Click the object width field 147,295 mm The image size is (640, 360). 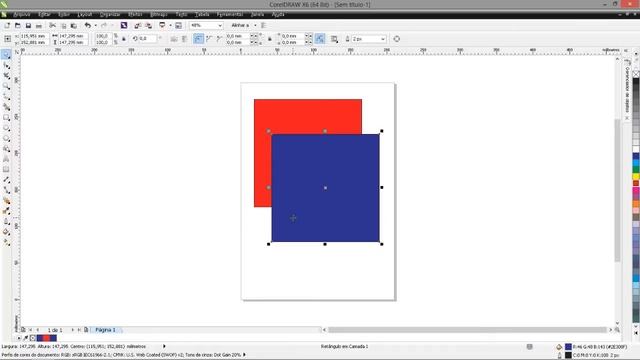tap(72, 36)
